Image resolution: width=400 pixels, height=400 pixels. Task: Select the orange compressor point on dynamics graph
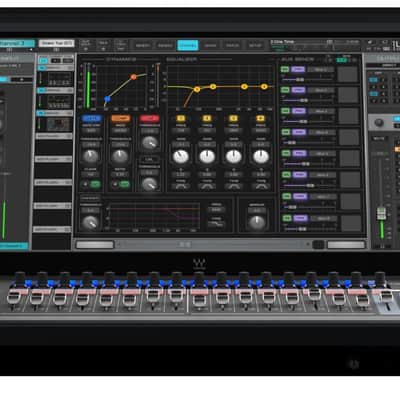point(134,77)
